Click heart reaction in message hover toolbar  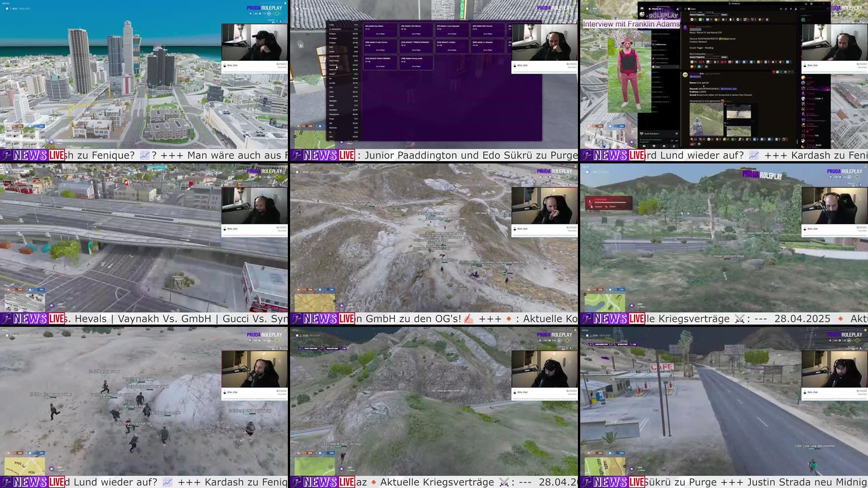tap(774, 72)
